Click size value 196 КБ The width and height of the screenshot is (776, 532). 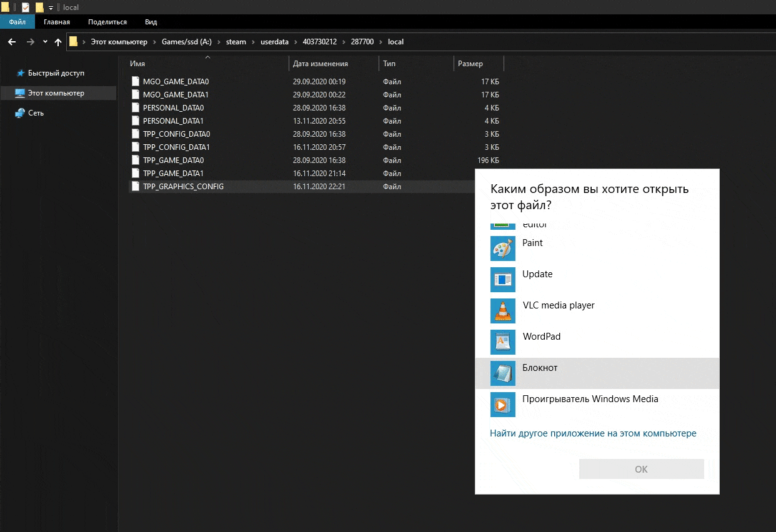coord(487,160)
